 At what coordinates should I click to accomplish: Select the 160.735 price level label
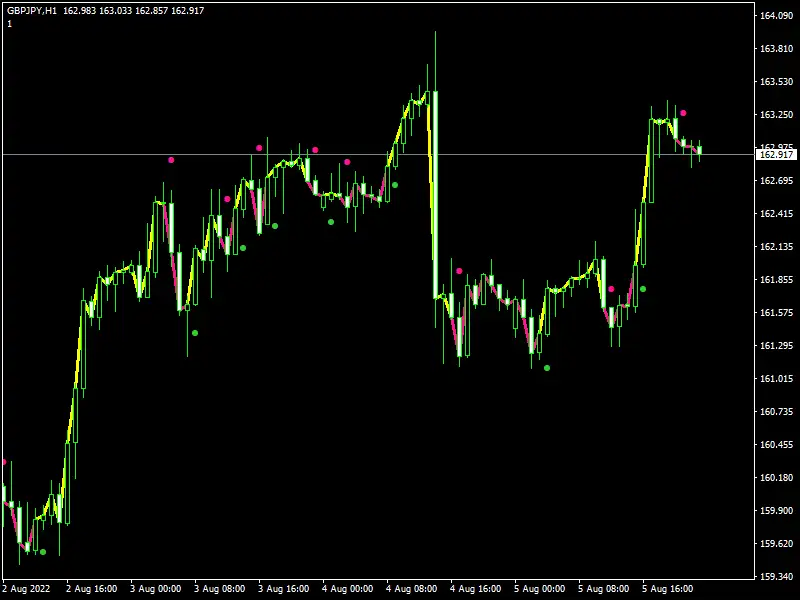click(x=777, y=412)
